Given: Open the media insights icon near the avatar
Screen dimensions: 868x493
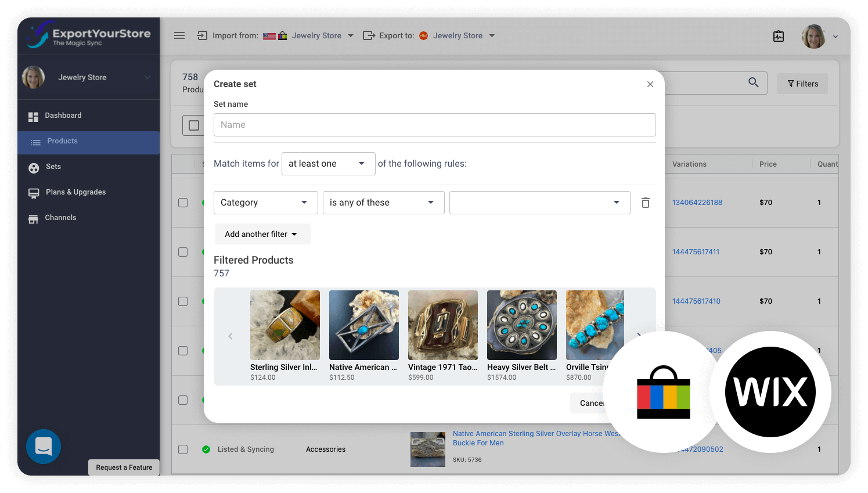Looking at the screenshot, I should (778, 36).
